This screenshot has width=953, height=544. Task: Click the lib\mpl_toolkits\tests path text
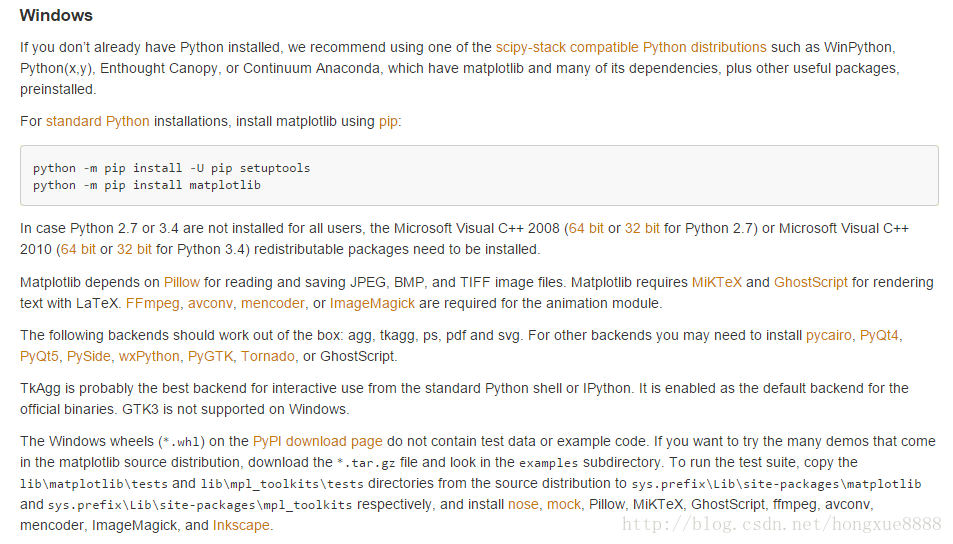point(282,484)
